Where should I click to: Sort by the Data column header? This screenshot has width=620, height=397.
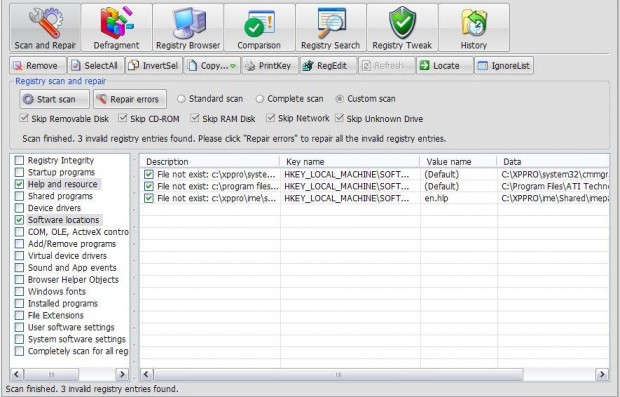tap(553, 162)
